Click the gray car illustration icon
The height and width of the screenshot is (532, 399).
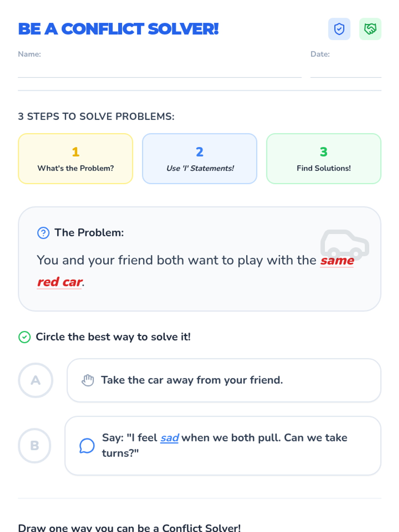point(344,244)
